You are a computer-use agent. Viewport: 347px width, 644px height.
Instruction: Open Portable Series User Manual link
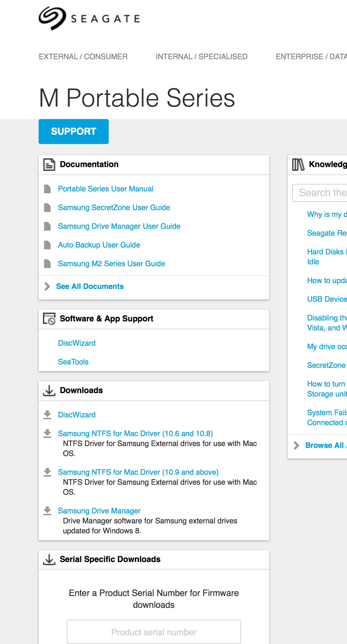point(106,189)
